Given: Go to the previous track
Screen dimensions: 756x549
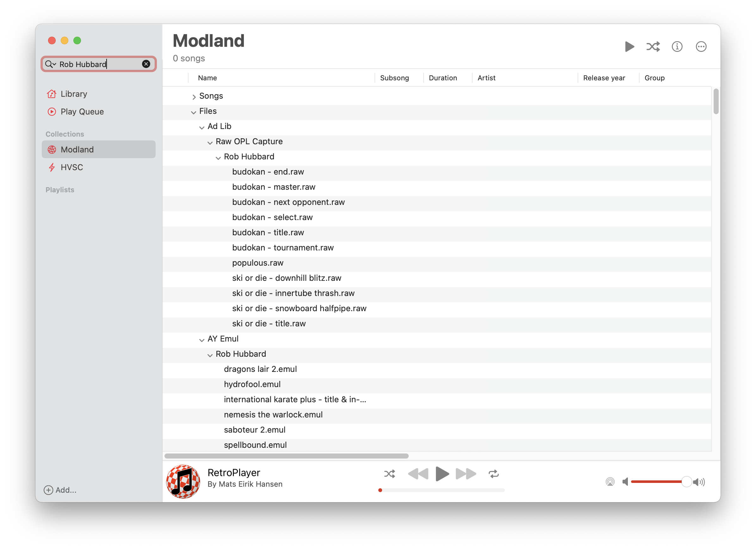Looking at the screenshot, I should pos(418,474).
